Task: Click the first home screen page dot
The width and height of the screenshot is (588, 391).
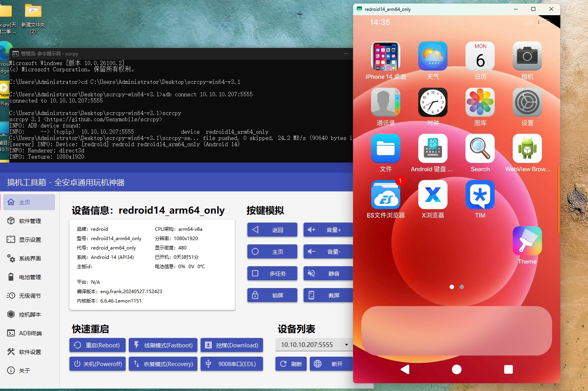Action: click(452, 287)
